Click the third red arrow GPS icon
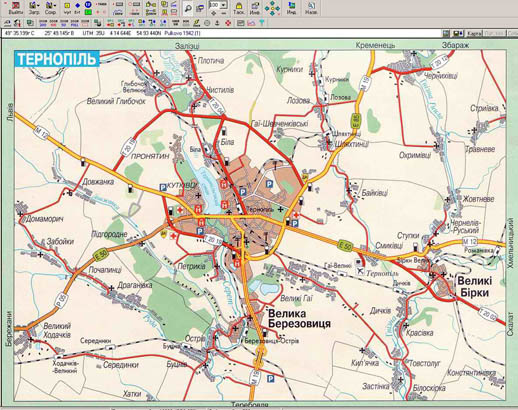The height and width of the screenshot is (410, 518). tap(131, 23)
